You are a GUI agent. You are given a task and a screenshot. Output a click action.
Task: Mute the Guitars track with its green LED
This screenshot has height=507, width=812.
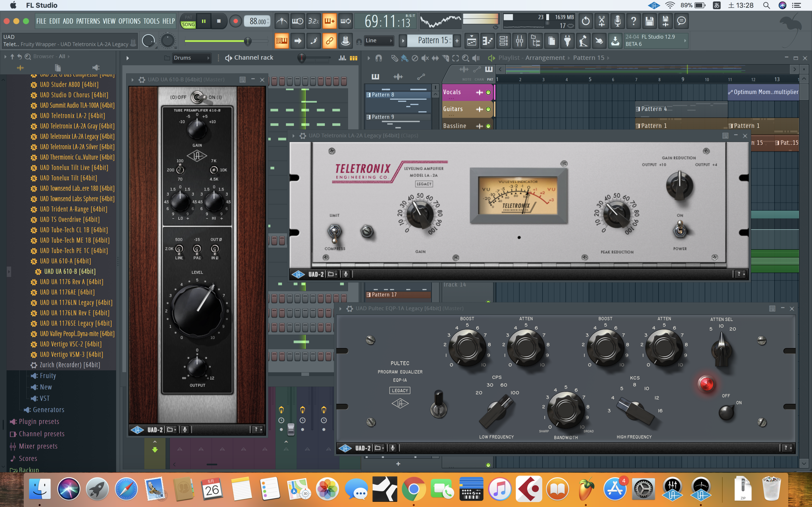[488, 109]
